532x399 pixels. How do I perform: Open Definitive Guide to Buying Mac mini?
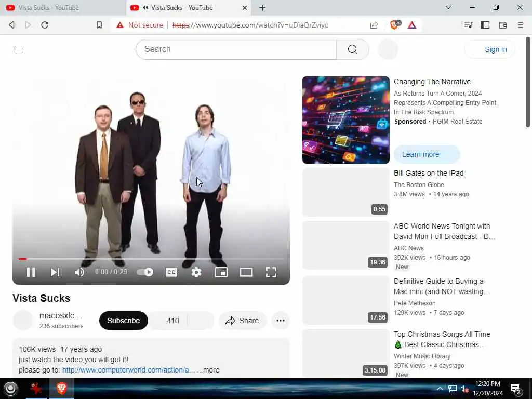(442, 286)
